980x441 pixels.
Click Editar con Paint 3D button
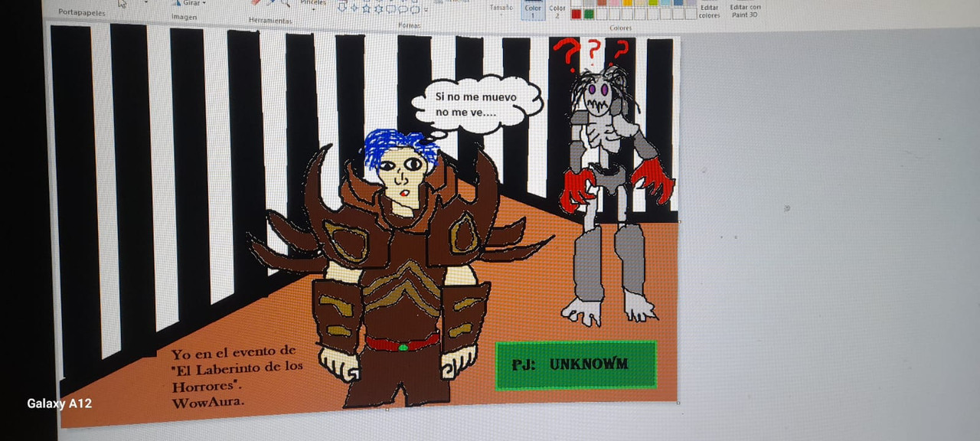[x=745, y=11]
